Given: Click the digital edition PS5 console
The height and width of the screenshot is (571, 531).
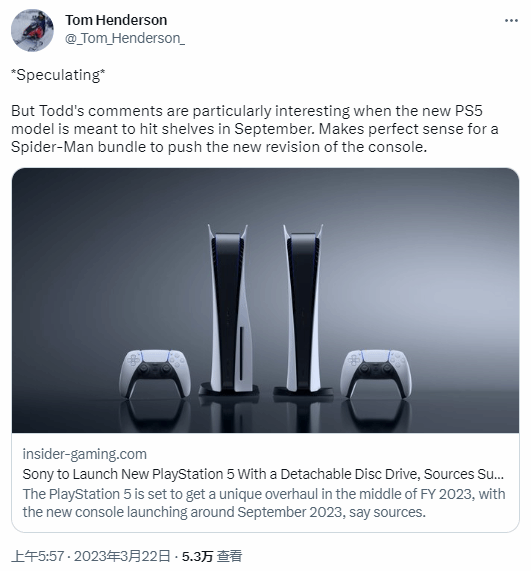Looking at the screenshot, I should point(303,310).
